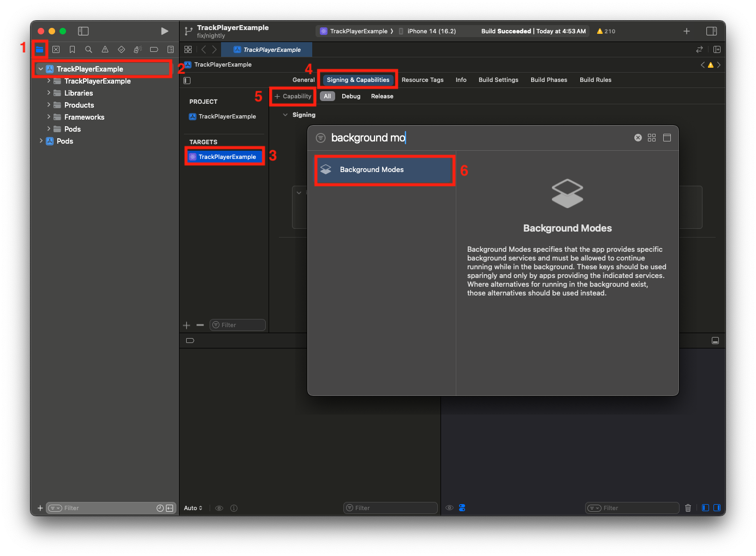Click the + Capability button

click(293, 96)
